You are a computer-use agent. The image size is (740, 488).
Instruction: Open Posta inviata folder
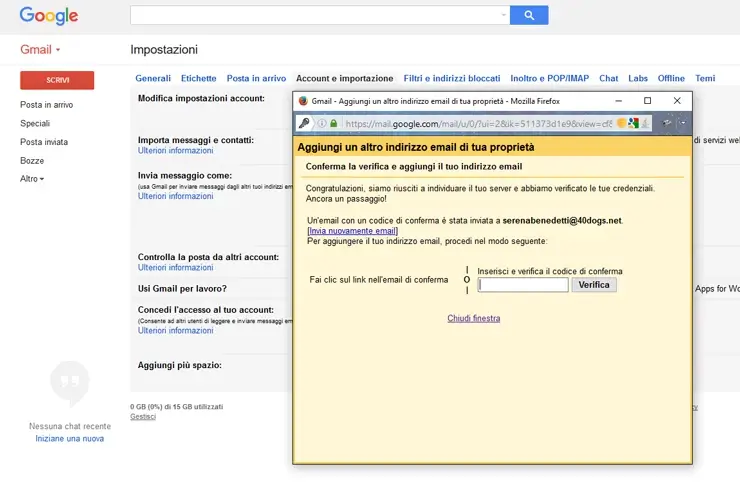[x=44, y=142]
